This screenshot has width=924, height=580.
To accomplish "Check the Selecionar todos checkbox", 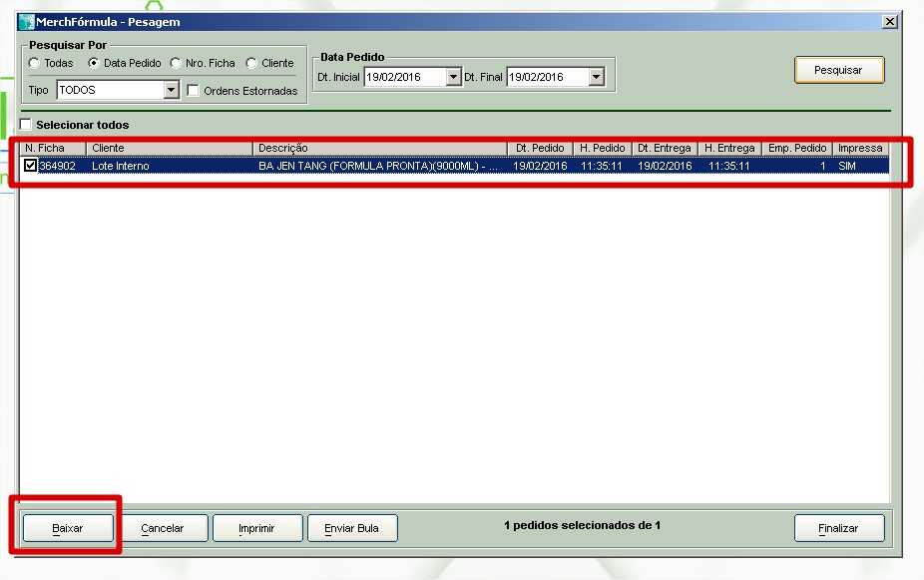I will [26, 125].
